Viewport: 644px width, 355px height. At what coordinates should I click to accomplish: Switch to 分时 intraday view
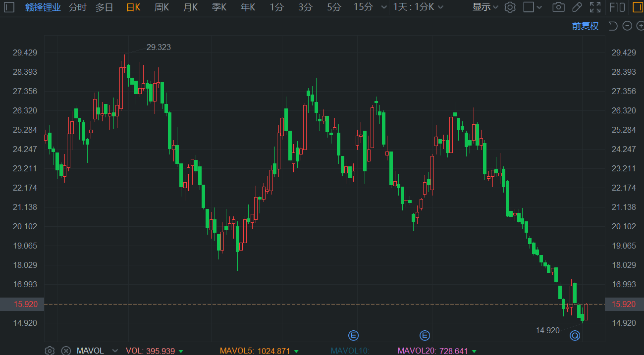pyautogui.click(x=77, y=7)
